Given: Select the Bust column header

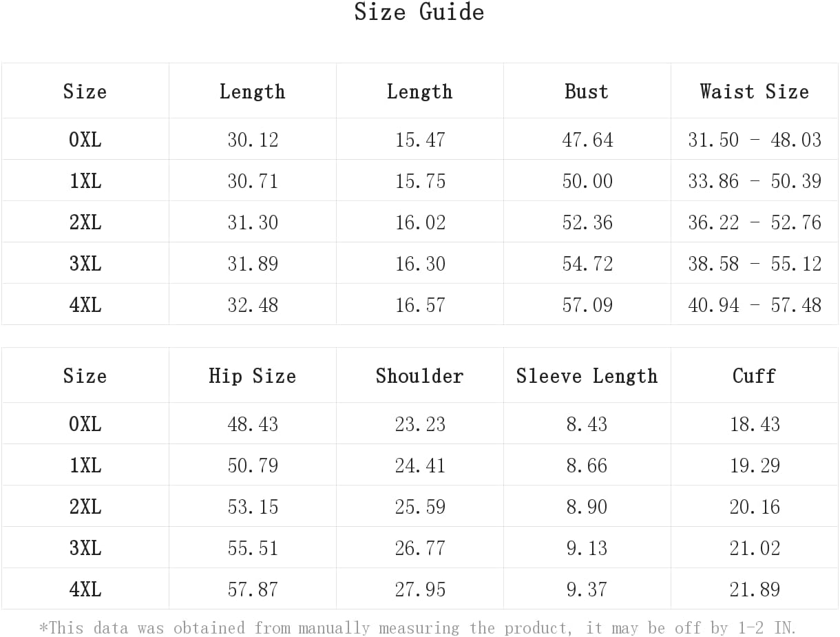Looking at the screenshot, I should coord(587,92).
